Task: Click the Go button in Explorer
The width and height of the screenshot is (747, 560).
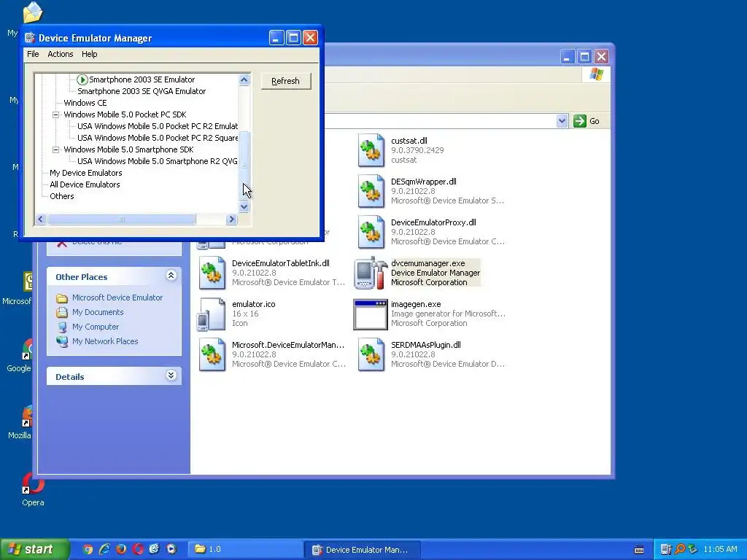Action: tap(587, 121)
